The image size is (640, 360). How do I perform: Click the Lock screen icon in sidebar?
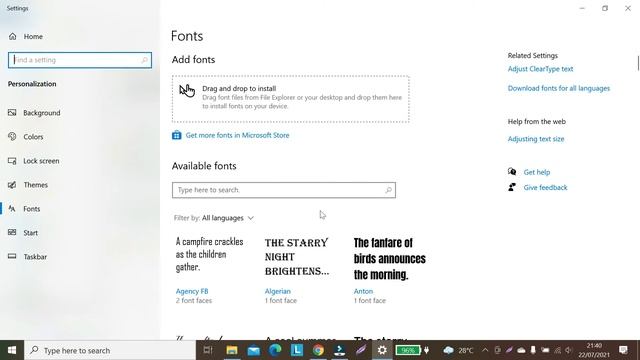coord(12,160)
